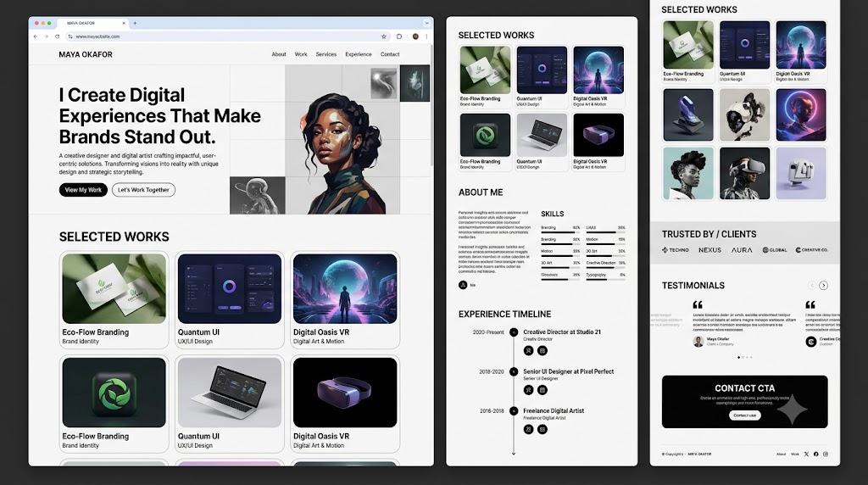
Task: Open the browser profile avatar
Action: click(x=415, y=36)
